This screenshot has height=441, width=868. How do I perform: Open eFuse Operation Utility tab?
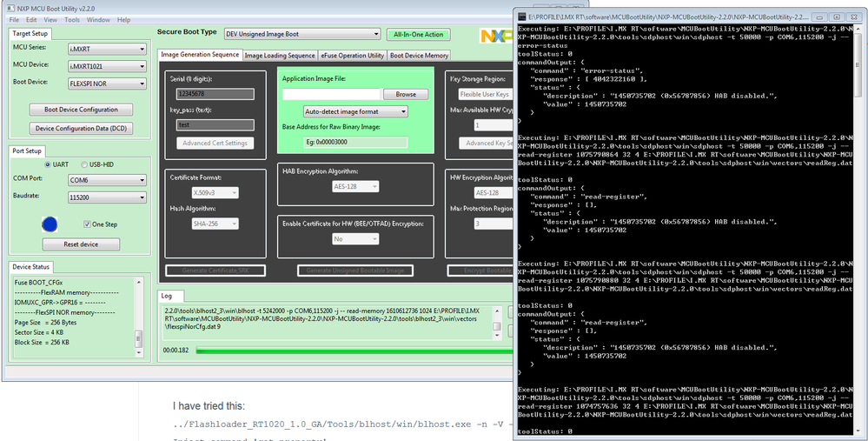(x=353, y=56)
